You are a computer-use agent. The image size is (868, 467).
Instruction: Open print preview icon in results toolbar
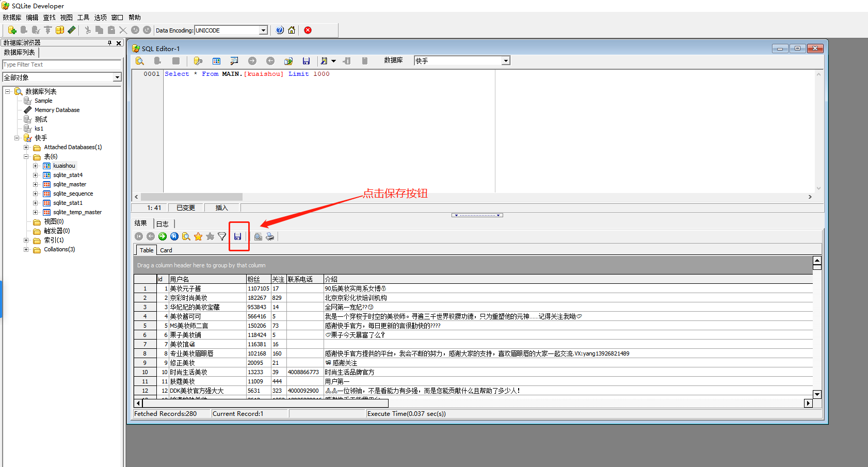(x=258, y=236)
